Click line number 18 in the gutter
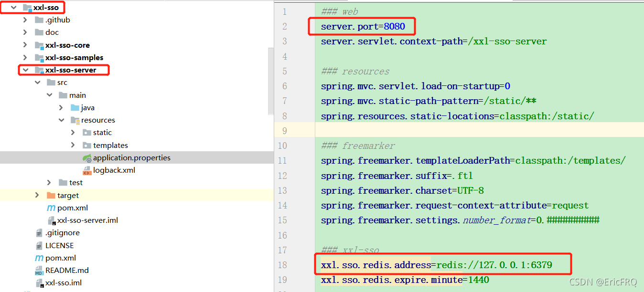This screenshot has width=644, height=292. point(282,265)
